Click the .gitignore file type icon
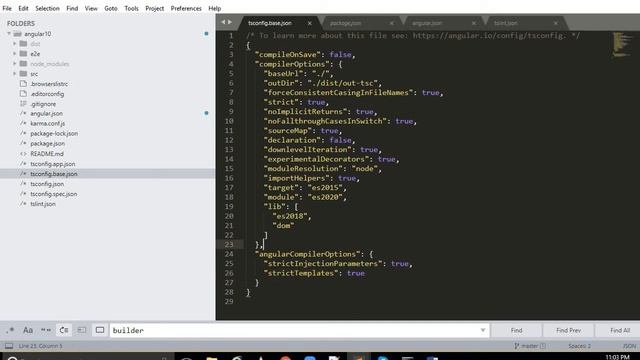Screen dimensions: 640x360 [x=23, y=104]
